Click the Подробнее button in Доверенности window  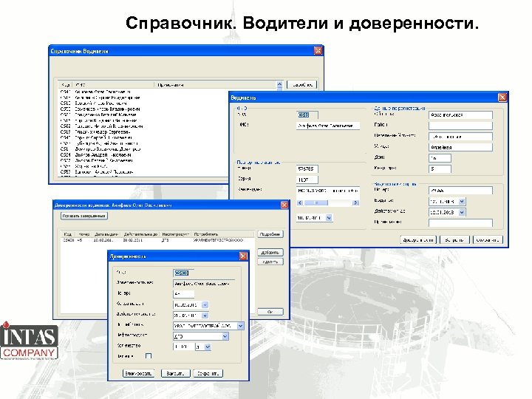(270, 234)
